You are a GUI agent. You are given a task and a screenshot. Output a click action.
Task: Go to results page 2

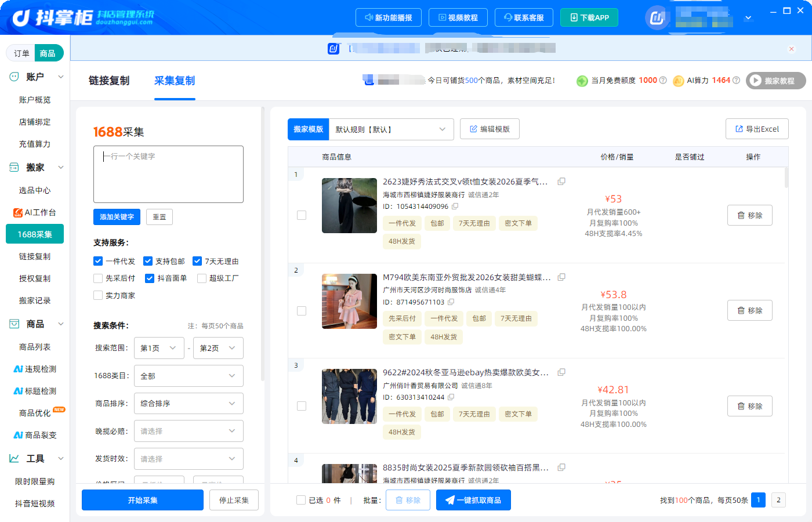click(778, 500)
